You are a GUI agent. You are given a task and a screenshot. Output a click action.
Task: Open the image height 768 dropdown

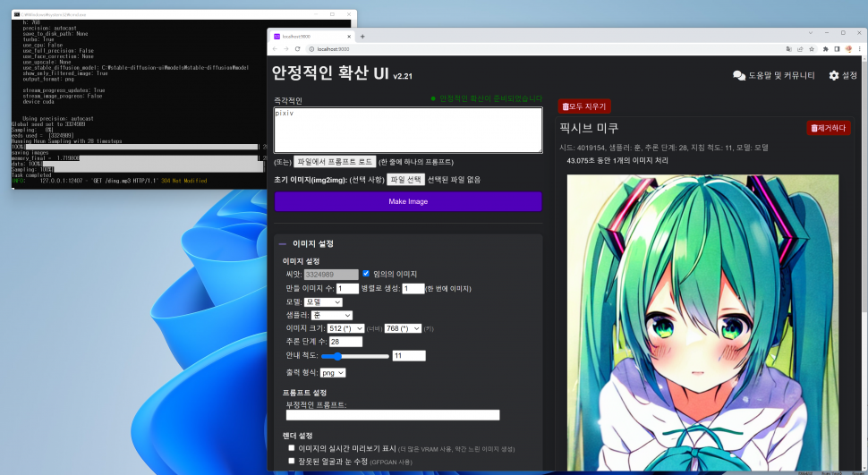click(403, 328)
